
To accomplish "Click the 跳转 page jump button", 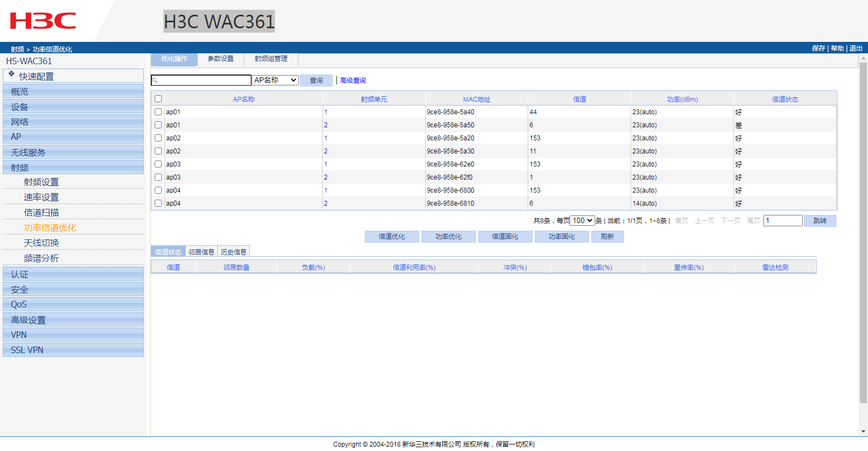I will point(820,221).
